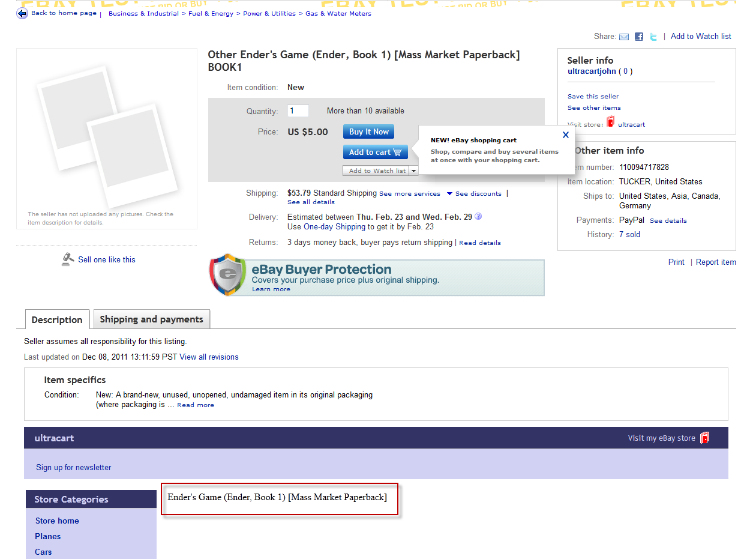Click the grey Add to Watch list button
756x559 pixels.
point(377,171)
